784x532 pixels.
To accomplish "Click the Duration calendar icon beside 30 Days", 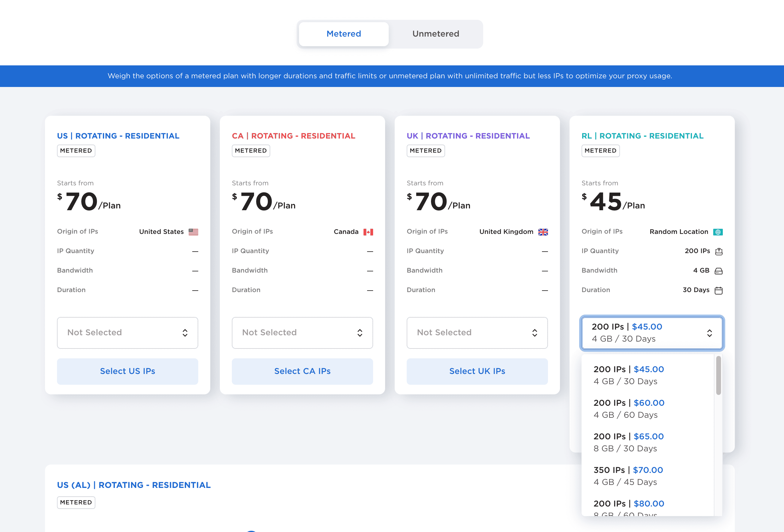I will (x=719, y=291).
